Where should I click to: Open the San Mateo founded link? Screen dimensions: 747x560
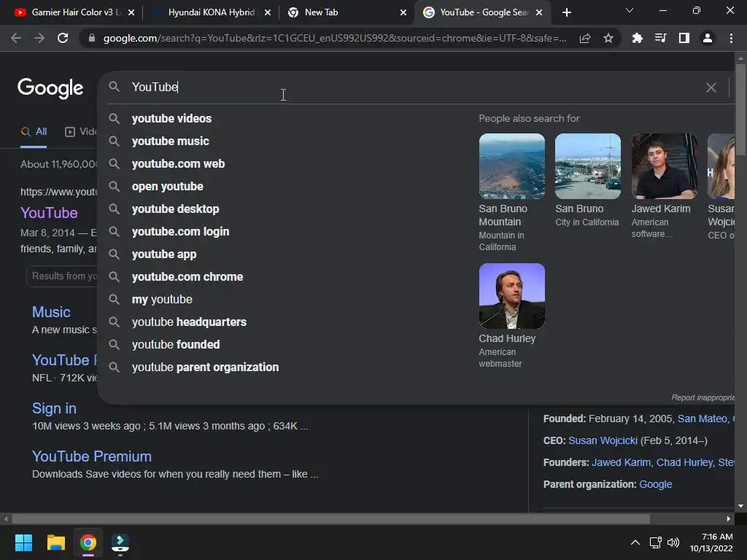pos(703,419)
